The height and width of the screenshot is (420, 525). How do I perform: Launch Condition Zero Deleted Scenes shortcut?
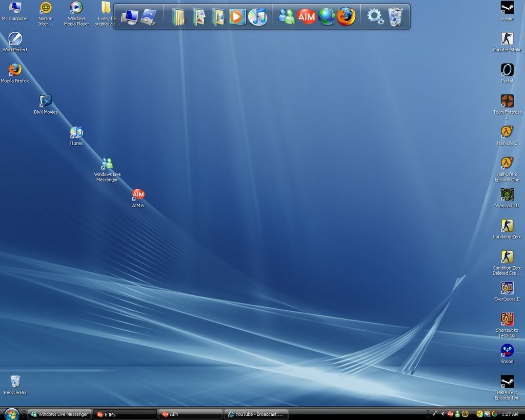coord(507,263)
